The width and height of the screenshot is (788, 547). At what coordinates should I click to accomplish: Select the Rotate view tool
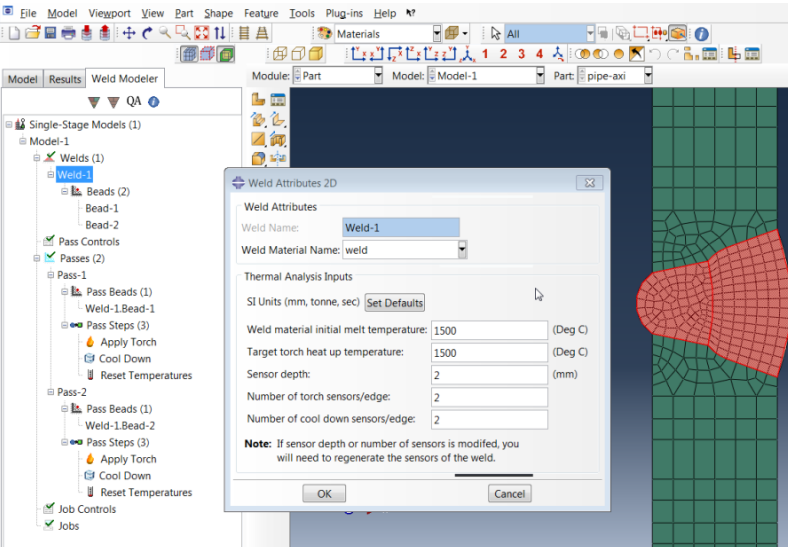(147, 33)
